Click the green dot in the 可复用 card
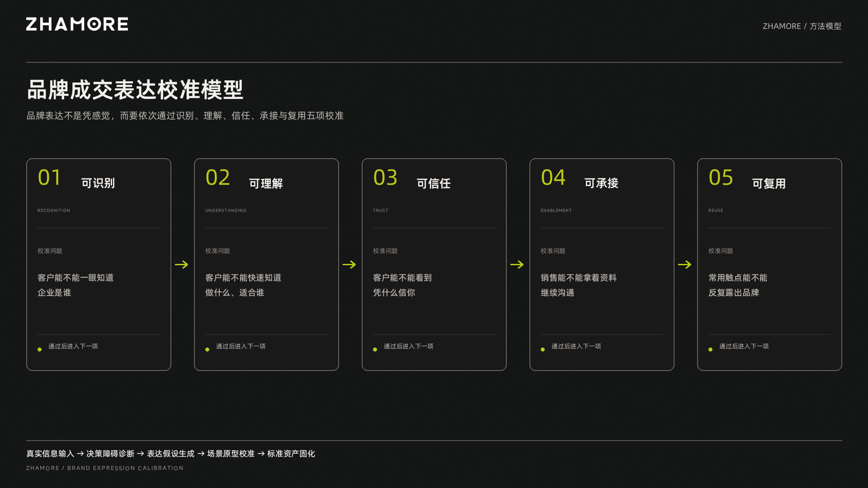This screenshot has width=868, height=488. coord(711,349)
